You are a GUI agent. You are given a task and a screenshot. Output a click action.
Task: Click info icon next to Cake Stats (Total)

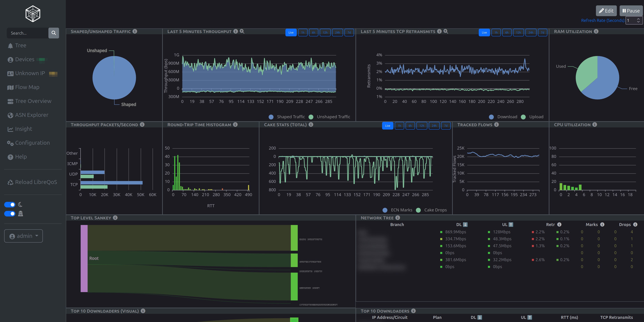pyautogui.click(x=311, y=124)
